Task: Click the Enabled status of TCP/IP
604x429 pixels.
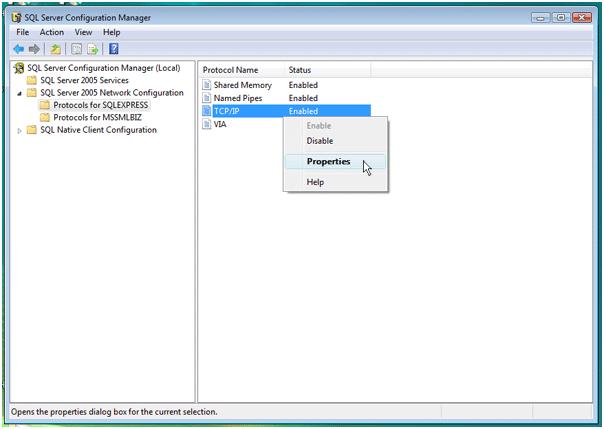Action: tap(303, 111)
